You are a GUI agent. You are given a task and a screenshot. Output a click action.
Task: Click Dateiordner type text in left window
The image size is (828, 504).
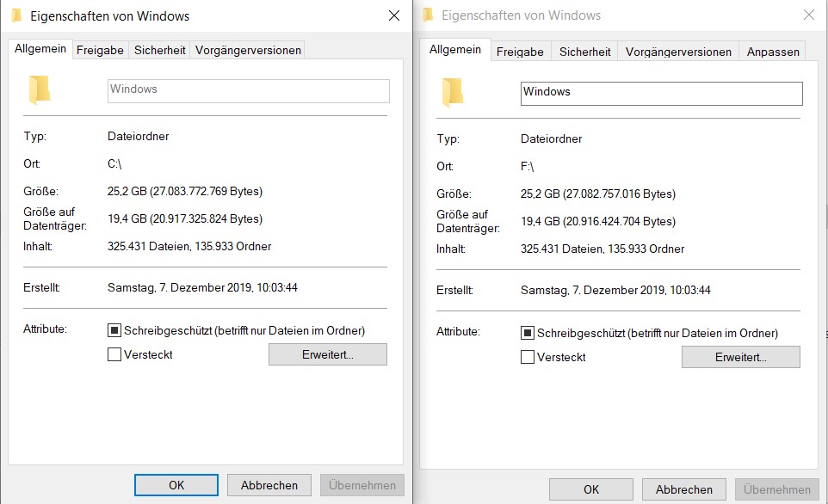point(139,136)
